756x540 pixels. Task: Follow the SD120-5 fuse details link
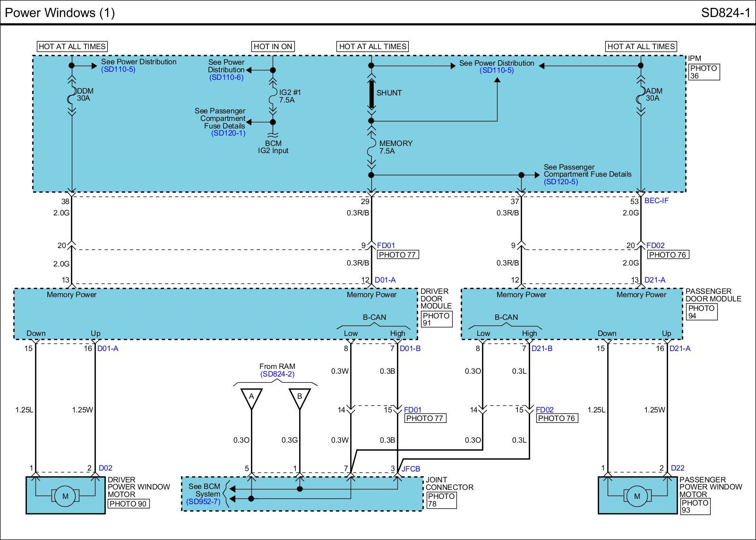(560, 182)
